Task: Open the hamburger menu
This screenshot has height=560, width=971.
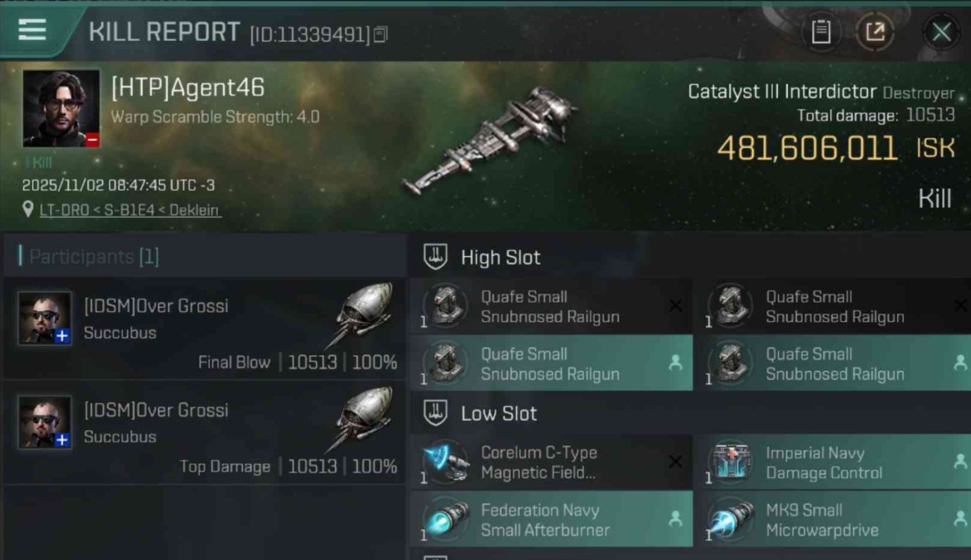Action: pos(32,30)
